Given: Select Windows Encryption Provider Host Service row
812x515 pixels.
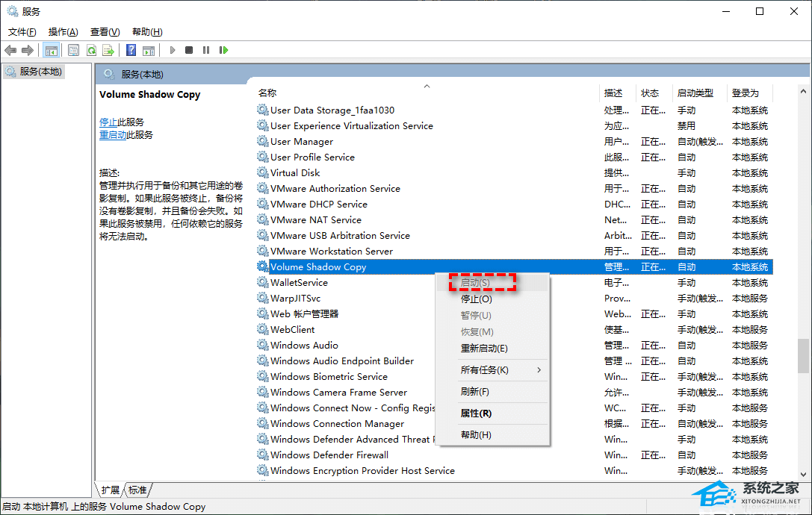Looking at the screenshot, I should click(x=514, y=470).
